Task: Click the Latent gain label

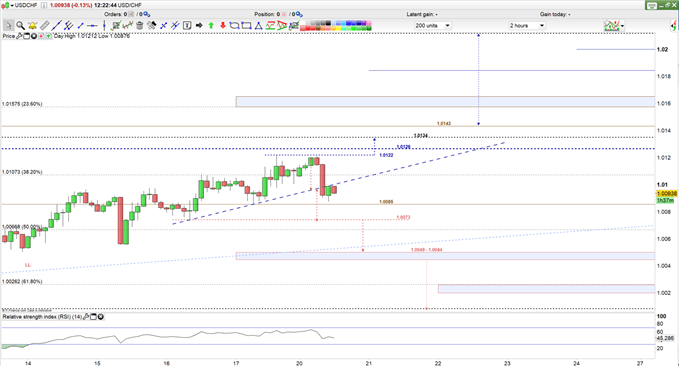Action: 422,14
